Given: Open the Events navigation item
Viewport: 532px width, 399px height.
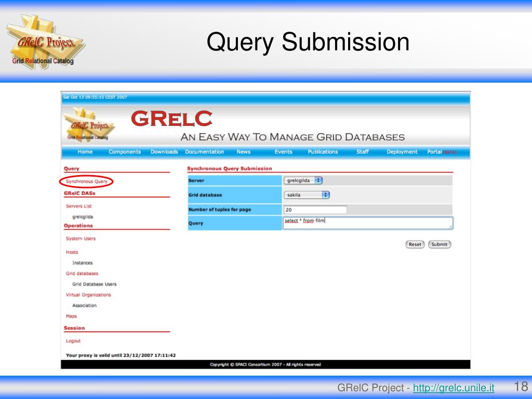Looking at the screenshot, I should pos(283,152).
